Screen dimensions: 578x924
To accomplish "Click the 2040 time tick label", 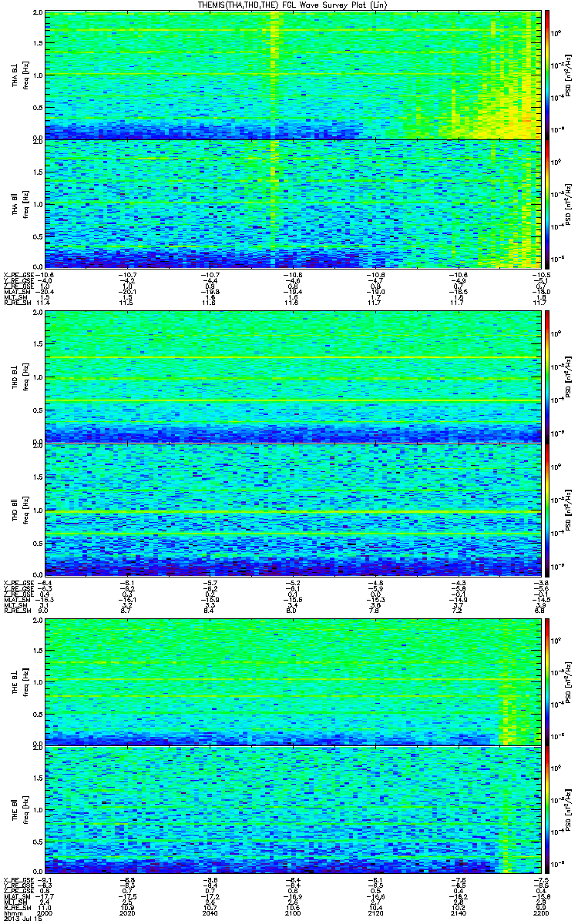I will tap(210, 913).
